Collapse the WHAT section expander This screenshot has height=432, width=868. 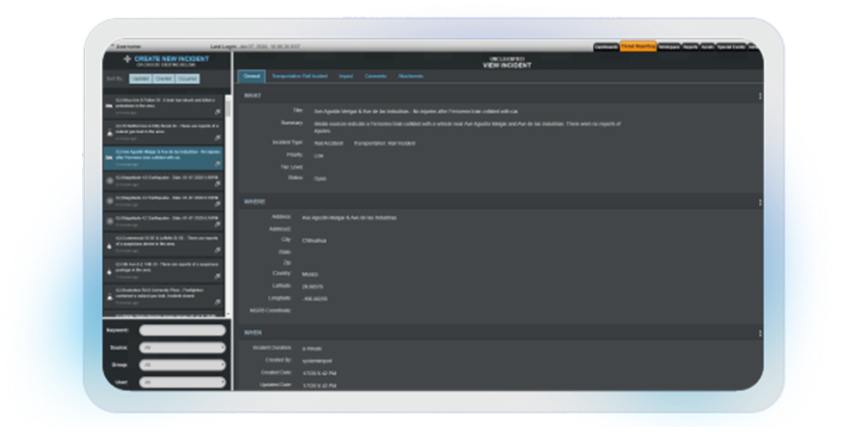pos(760,95)
